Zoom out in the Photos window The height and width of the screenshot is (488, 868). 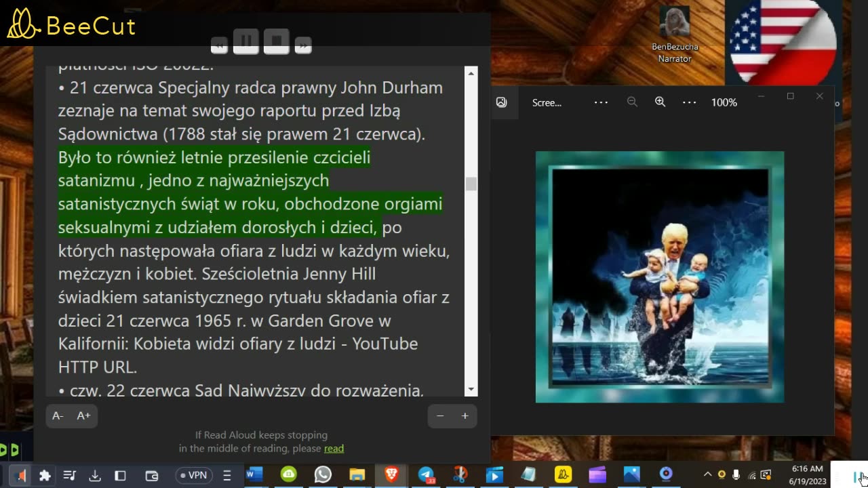632,102
